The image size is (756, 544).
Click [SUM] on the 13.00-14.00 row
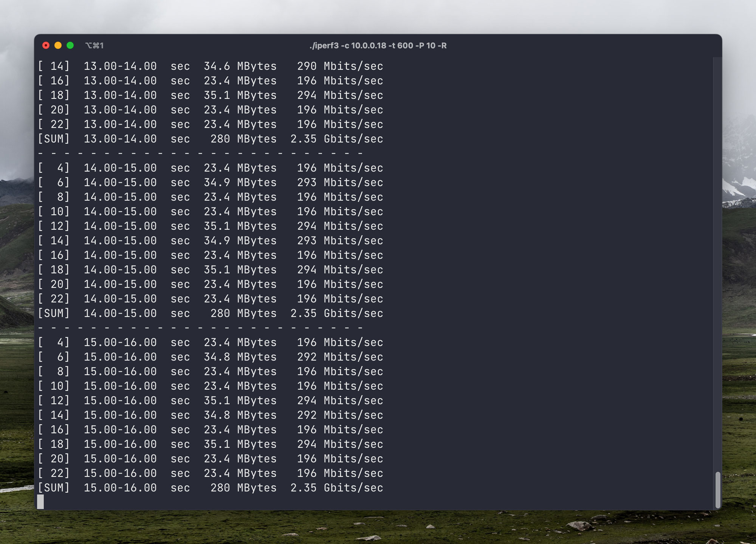tap(54, 139)
